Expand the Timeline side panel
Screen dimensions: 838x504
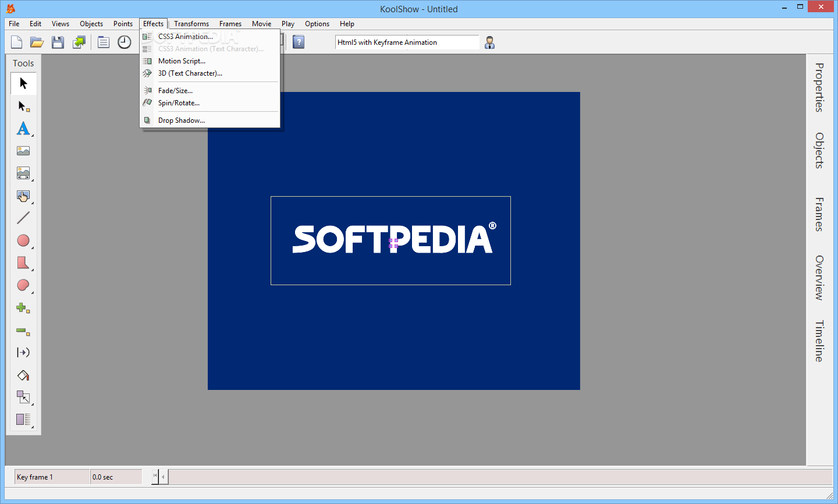pos(819,341)
